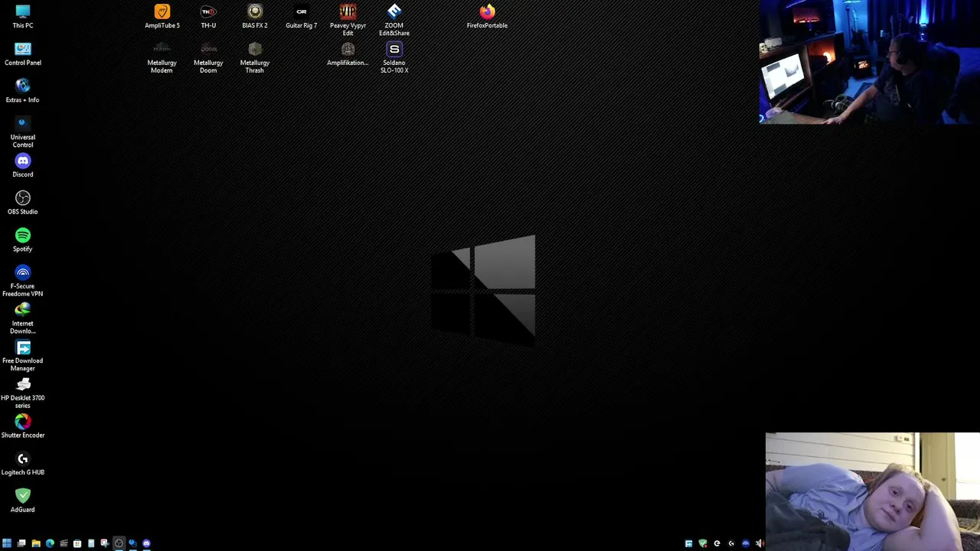Open Microsoft Store from the taskbar

(77, 543)
